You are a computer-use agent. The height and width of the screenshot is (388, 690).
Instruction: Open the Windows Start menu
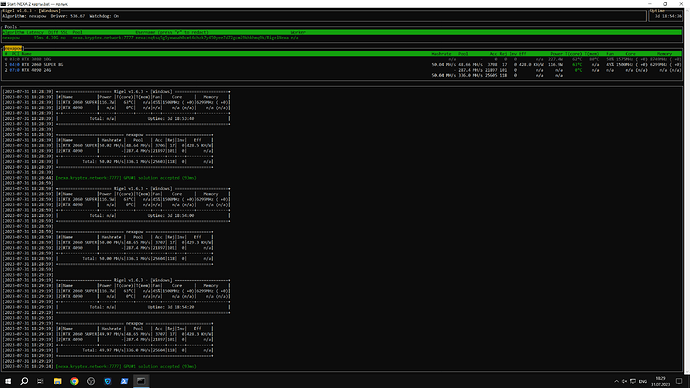pos(8,381)
